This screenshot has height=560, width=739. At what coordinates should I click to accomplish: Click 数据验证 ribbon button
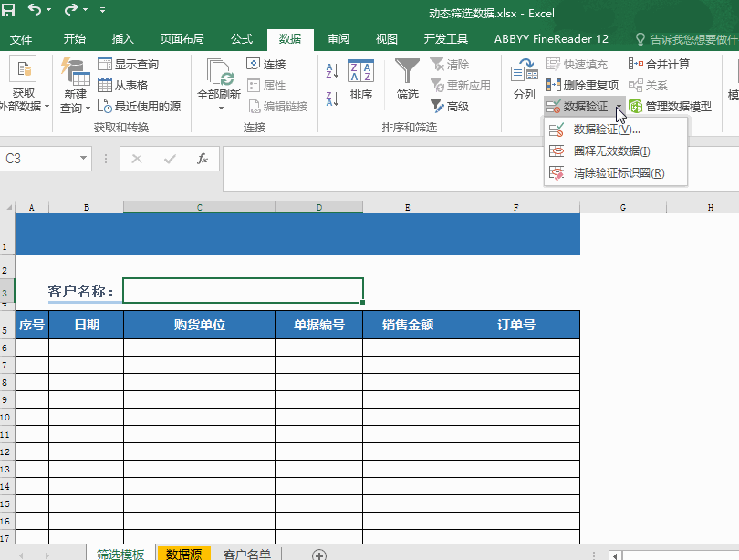click(x=578, y=107)
